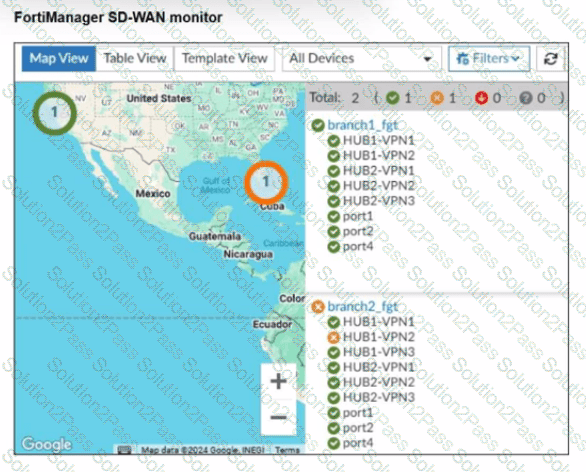Zoom out with the map minus button
The image size is (586, 472).
[x=278, y=417]
